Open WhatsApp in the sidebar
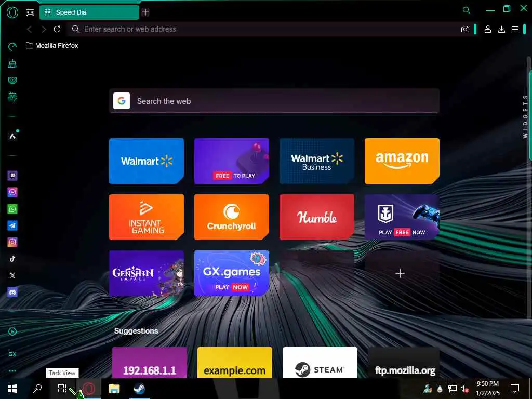 (x=12, y=209)
